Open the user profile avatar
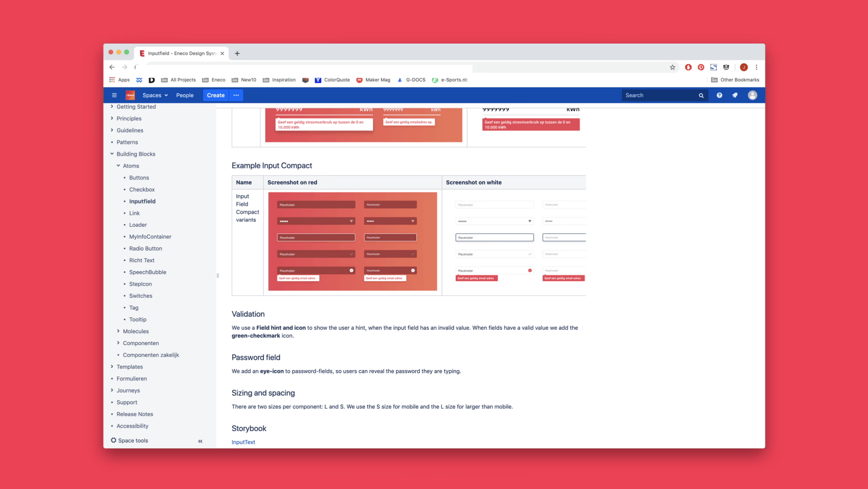The width and height of the screenshot is (868, 489). pos(752,95)
